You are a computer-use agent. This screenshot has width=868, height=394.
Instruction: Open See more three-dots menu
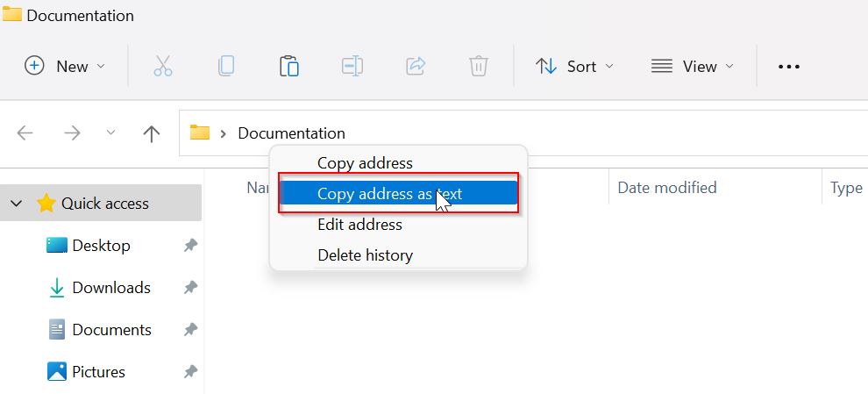pos(789,66)
